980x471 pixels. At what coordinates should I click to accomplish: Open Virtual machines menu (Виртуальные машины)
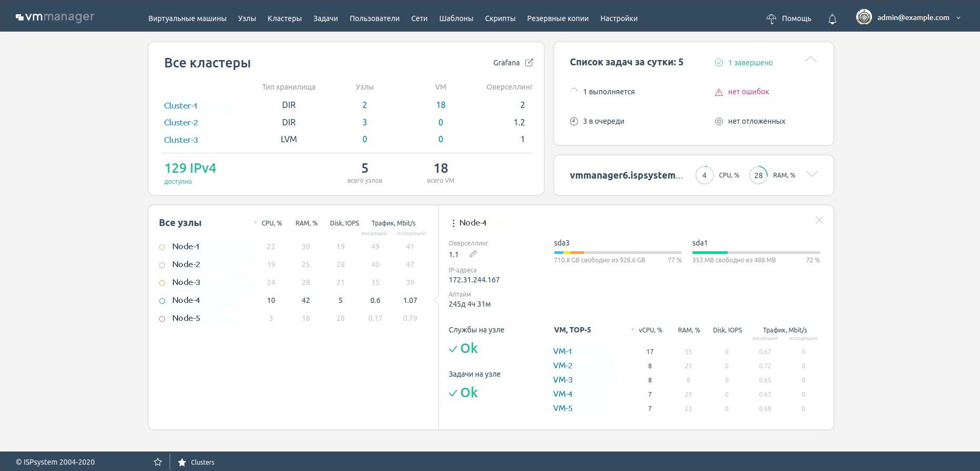coord(188,18)
